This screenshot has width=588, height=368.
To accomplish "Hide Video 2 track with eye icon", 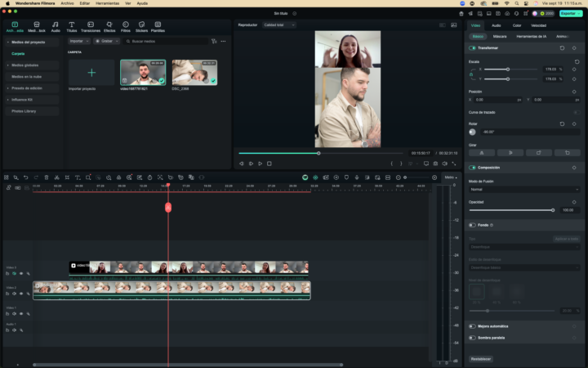I will pyautogui.click(x=21, y=294).
